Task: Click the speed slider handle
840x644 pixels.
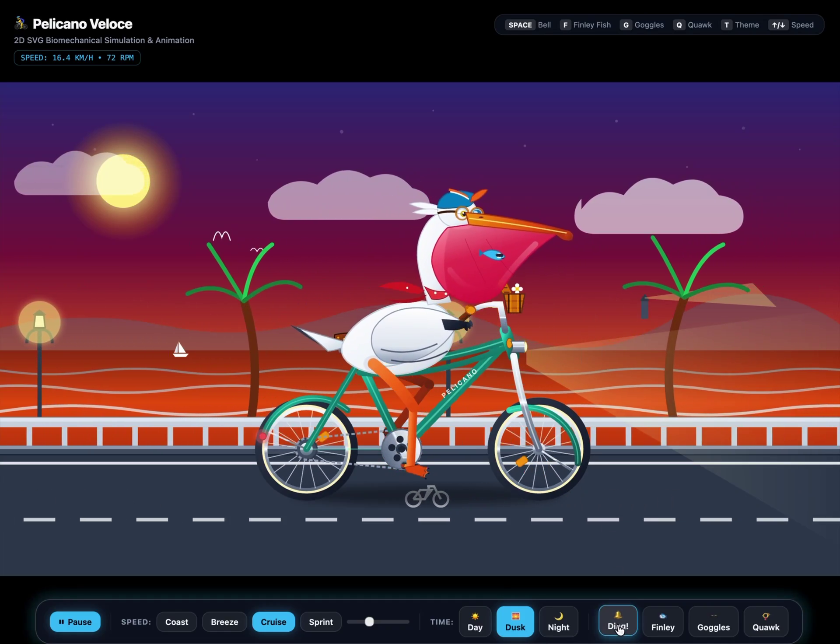Action: [369, 622]
